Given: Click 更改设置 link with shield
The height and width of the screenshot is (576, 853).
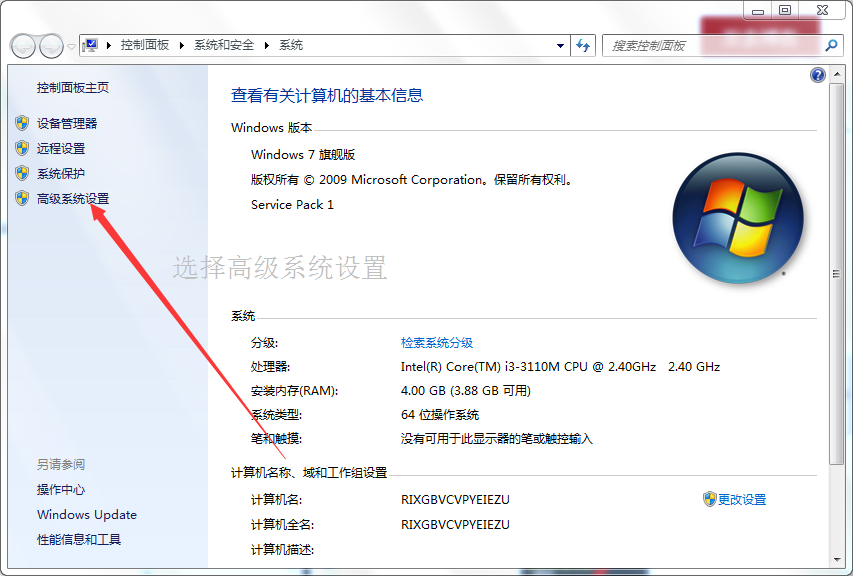Looking at the screenshot, I should tap(742, 499).
